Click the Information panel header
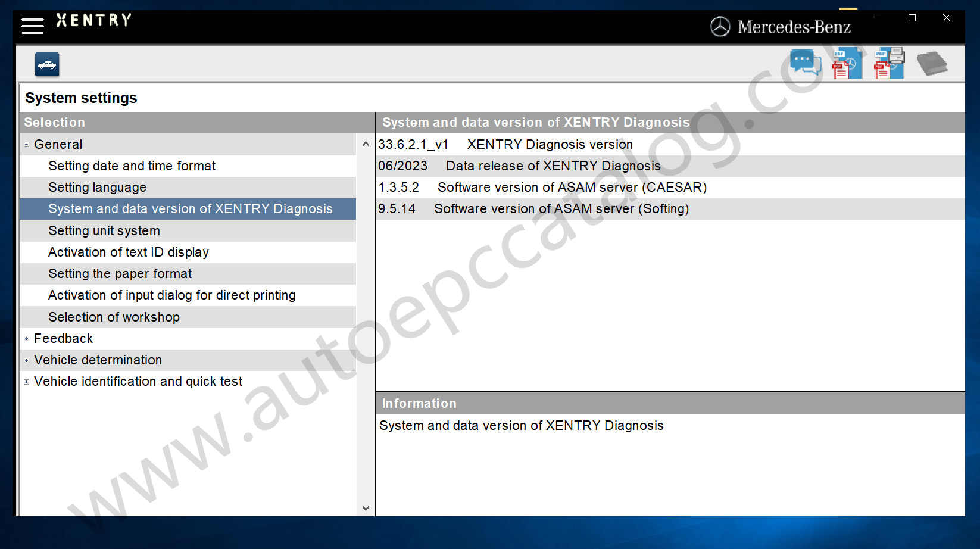The width and height of the screenshot is (980, 549). [670, 404]
